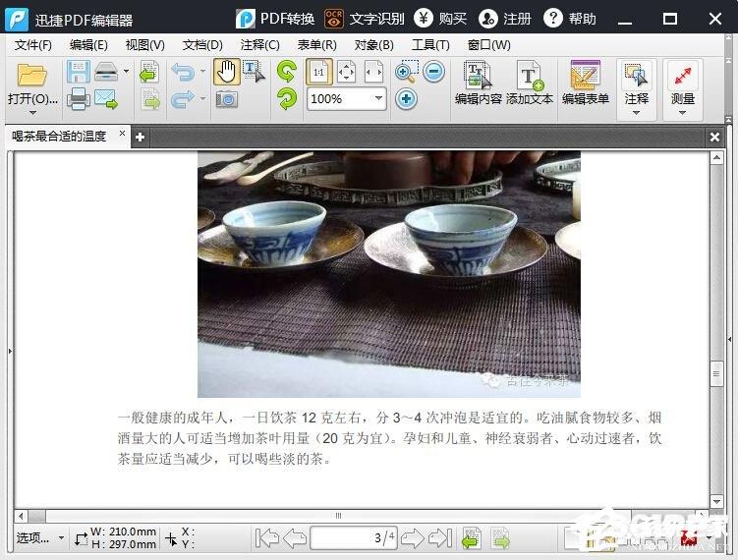Screen dimensions: 738x560
Task: Expand the undo history dropdown arrow
Action: click(x=202, y=72)
